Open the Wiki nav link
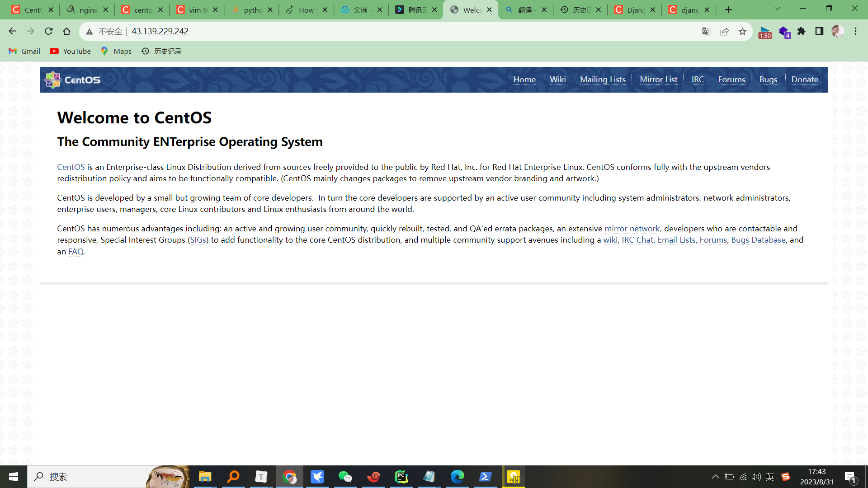 558,80
